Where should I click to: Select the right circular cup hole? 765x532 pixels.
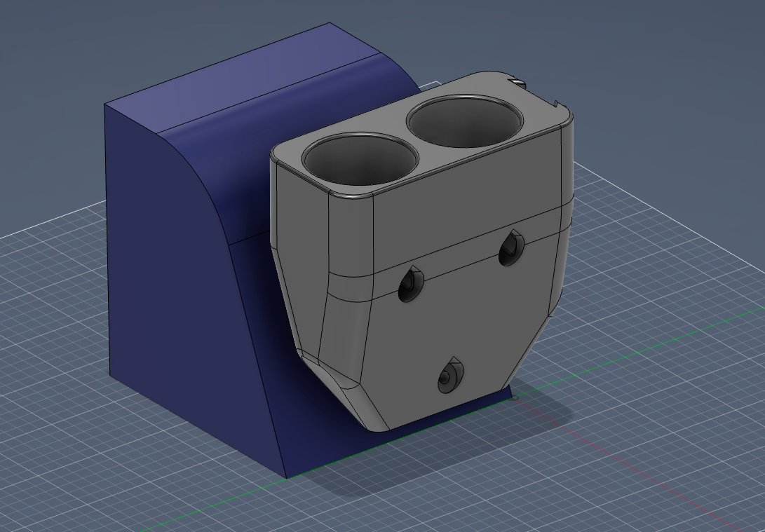coord(465,121)
